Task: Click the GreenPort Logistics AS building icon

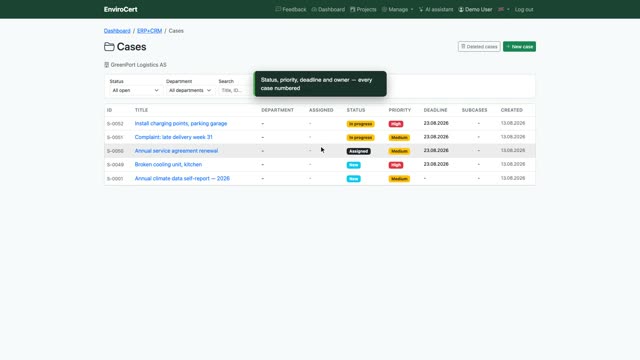Action: (x=107, y=64)
